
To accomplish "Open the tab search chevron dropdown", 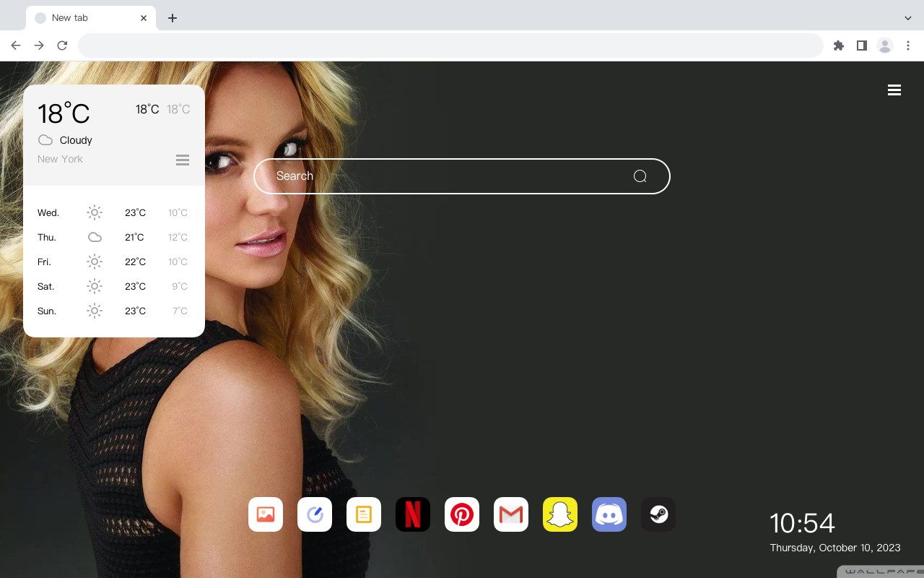I will point(908,17).
